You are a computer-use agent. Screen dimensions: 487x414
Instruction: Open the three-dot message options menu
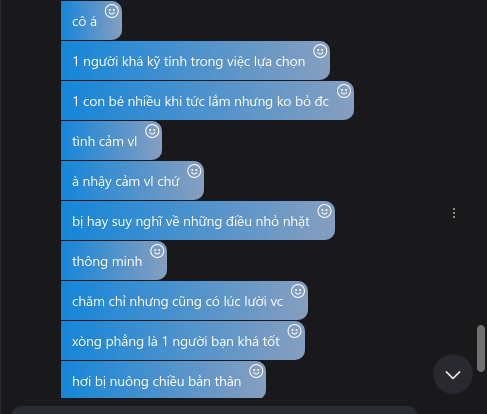pyautogui.click(x=454, y=213)
